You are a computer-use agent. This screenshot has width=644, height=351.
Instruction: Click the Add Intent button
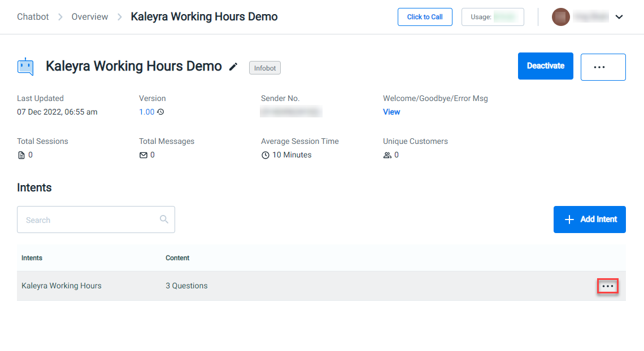pyautogui.click(x=589, y=220)
